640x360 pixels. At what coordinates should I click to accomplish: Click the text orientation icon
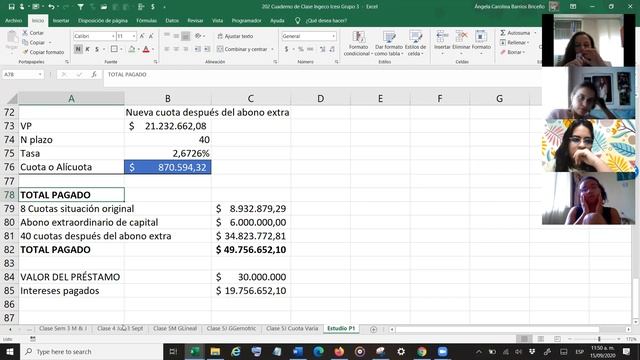(198, 36)
